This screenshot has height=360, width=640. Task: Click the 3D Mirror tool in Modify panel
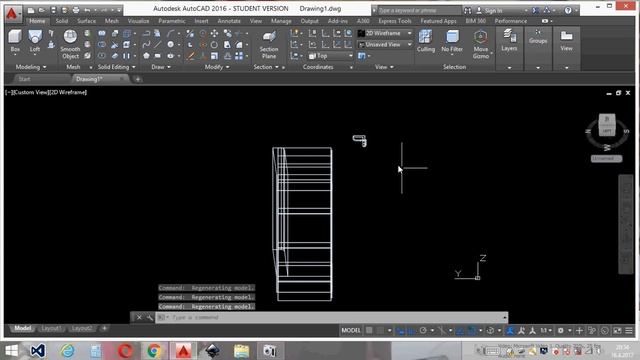[x=190, y=33]
